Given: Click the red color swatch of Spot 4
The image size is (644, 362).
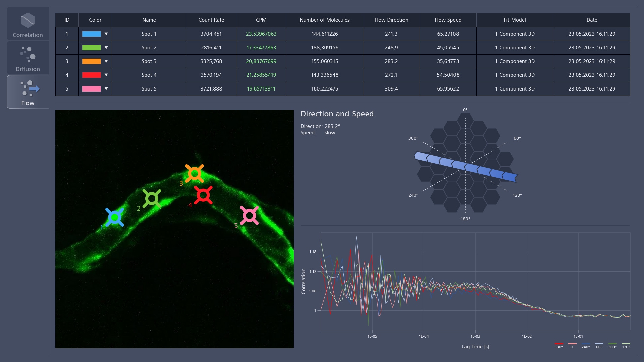Looking at the screenshot, I should click(91, 75).
